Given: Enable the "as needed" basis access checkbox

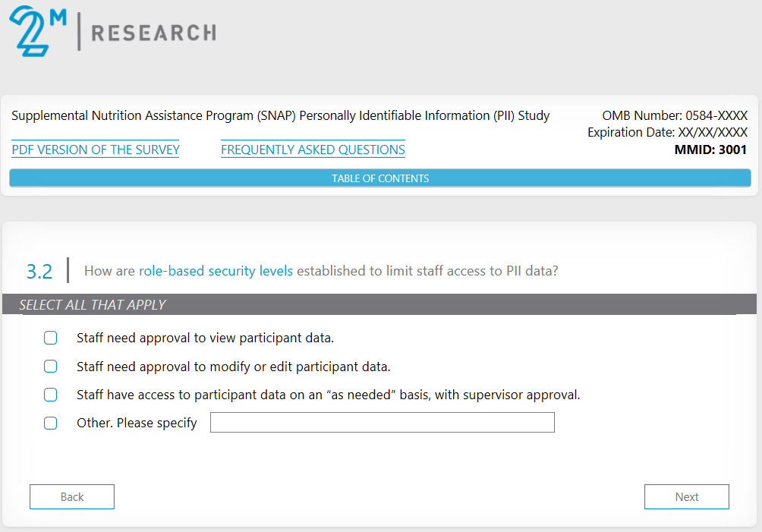Looking at the screenshot, I should 51,395.
